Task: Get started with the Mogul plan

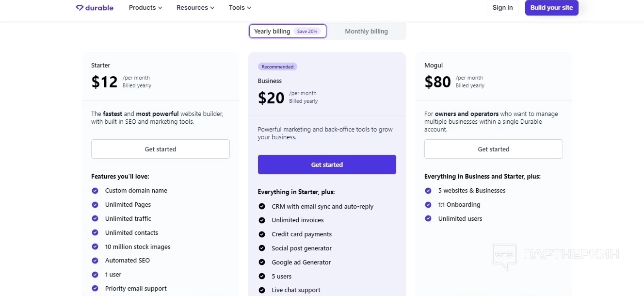Action: (494, 149)
